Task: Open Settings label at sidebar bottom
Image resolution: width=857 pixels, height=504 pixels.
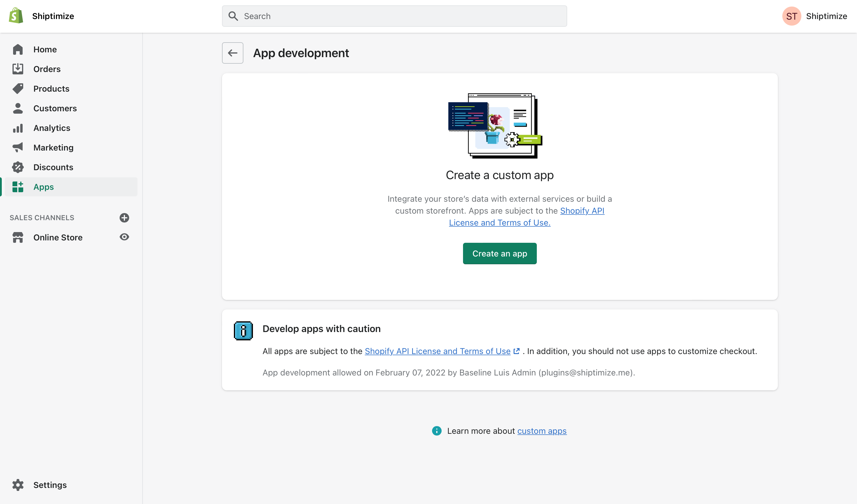Action: coord(50,485)
